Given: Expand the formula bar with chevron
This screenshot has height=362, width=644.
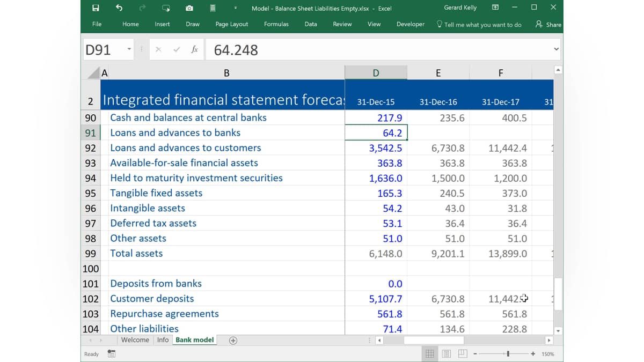Looking at the screenshot, I should click(556, 49).
